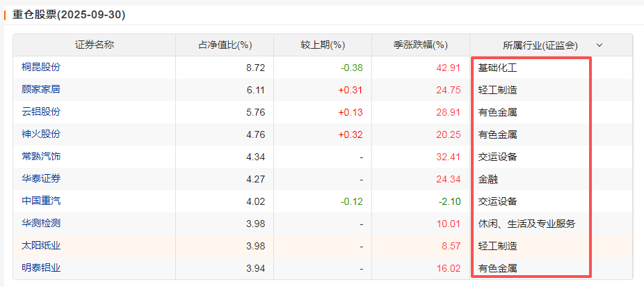Select the 占净值比(%) column header

pos(225,45)
